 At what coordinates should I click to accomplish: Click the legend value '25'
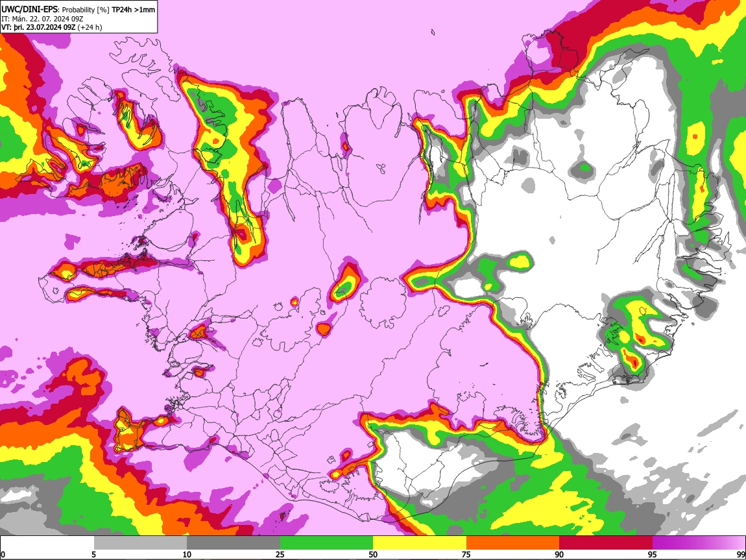tap(280, 554)
